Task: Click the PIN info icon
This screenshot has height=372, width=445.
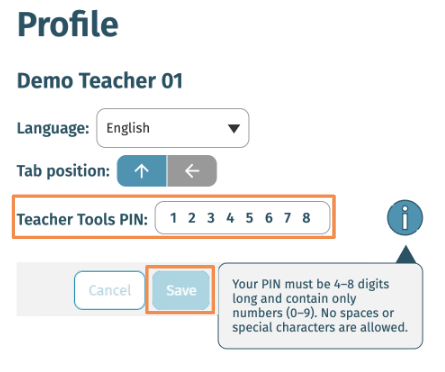Action: click(405, 218)
